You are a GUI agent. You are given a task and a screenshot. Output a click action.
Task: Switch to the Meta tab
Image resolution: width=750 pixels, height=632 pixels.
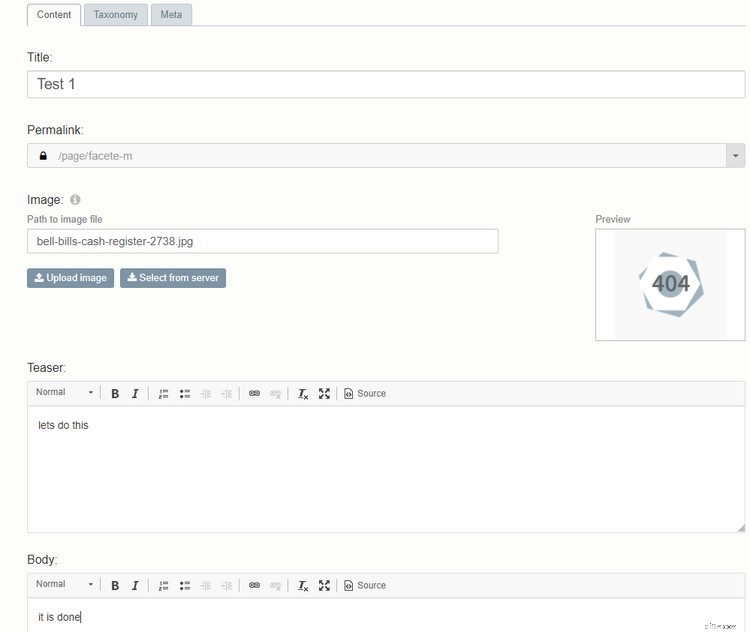point(171,15)
